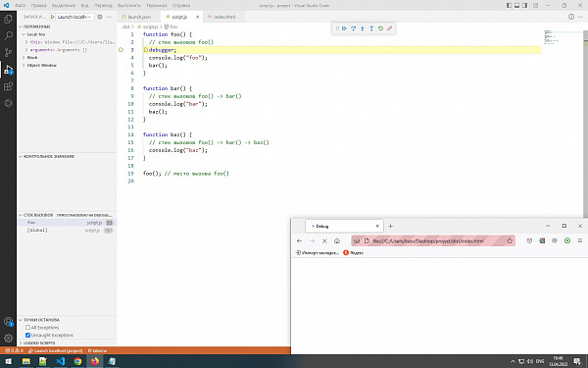
Task: Click Launch localhost (project) in status bar
Action: pos(56,350)
